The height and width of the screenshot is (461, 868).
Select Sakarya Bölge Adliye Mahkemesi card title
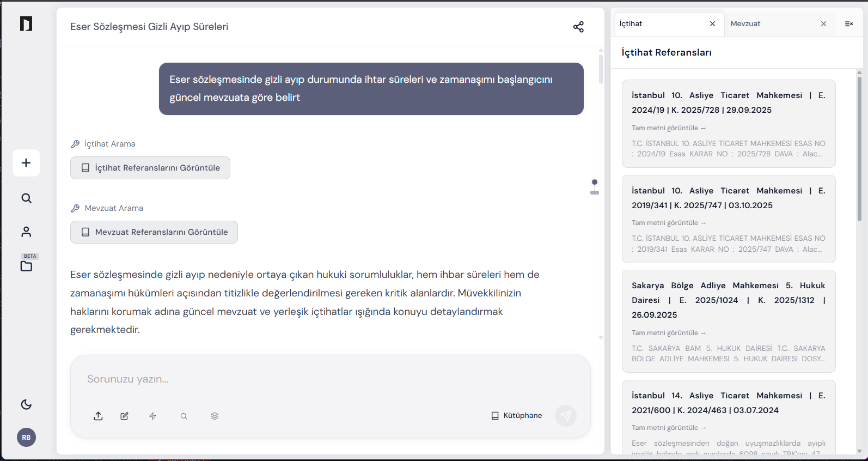[729, 300]
